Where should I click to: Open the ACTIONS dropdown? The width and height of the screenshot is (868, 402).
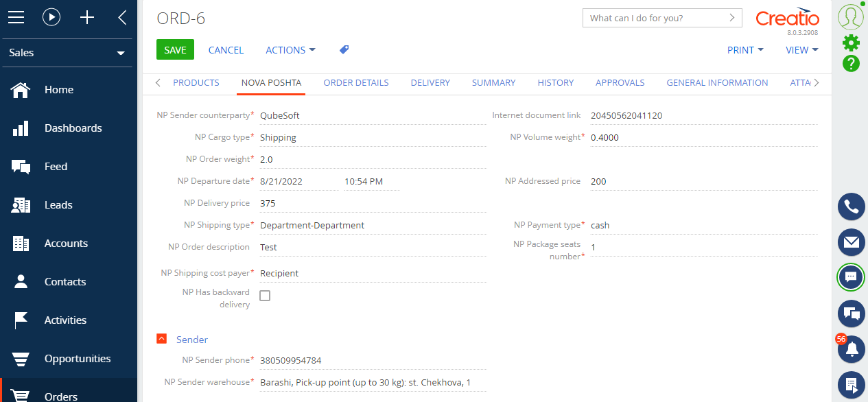point(290,49)
